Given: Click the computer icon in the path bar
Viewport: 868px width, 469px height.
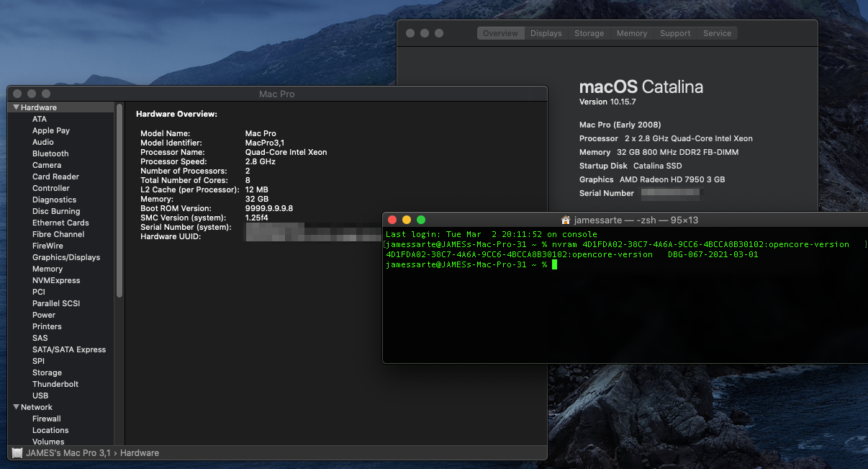Looking at the screenshot, I should 17,453.
